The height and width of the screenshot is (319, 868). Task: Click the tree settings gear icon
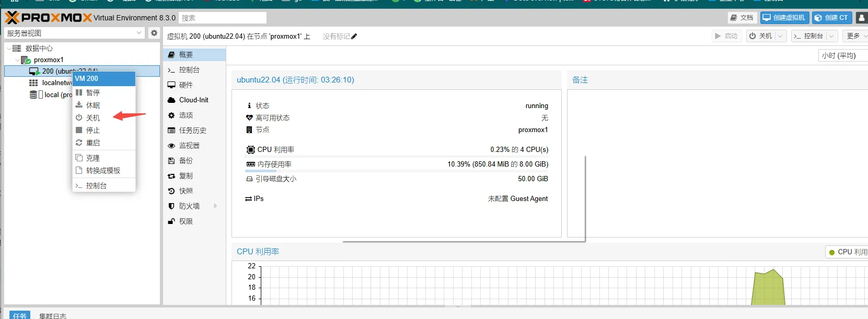coord(154,33)
